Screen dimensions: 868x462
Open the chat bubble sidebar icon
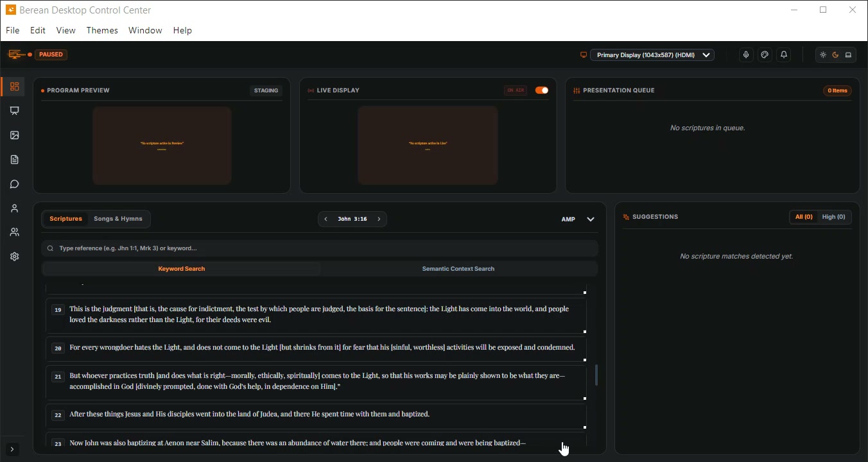(x=14, y=184)
